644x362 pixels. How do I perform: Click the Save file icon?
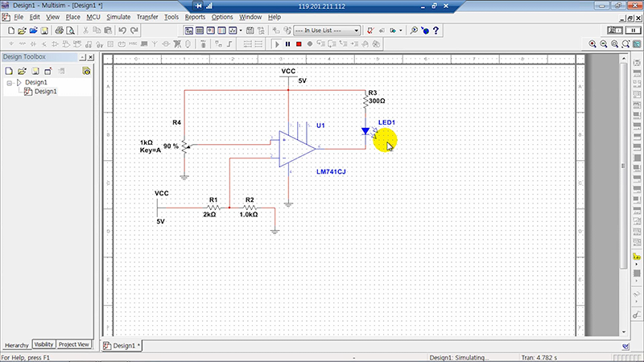45,31
